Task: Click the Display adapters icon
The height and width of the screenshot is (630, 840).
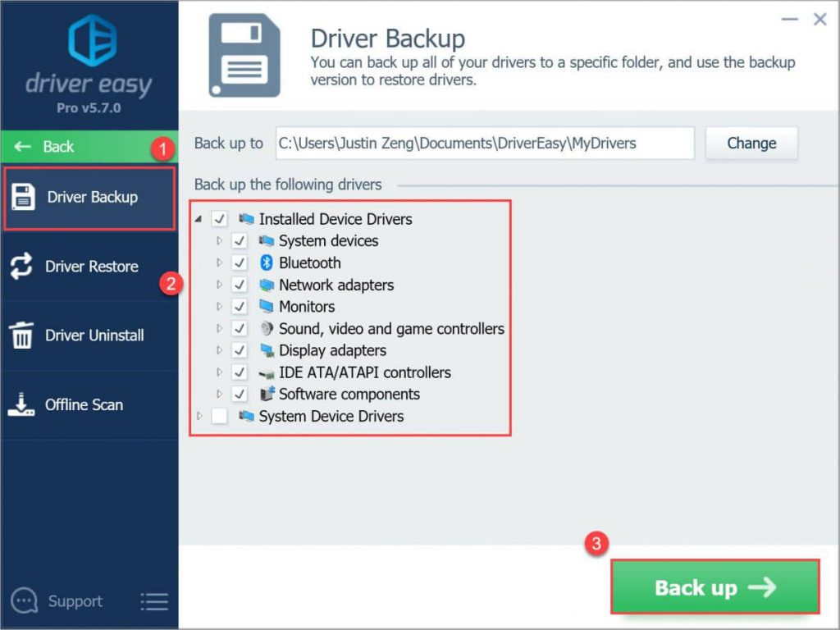Action: pyautogui.click(x=267, y=350)
